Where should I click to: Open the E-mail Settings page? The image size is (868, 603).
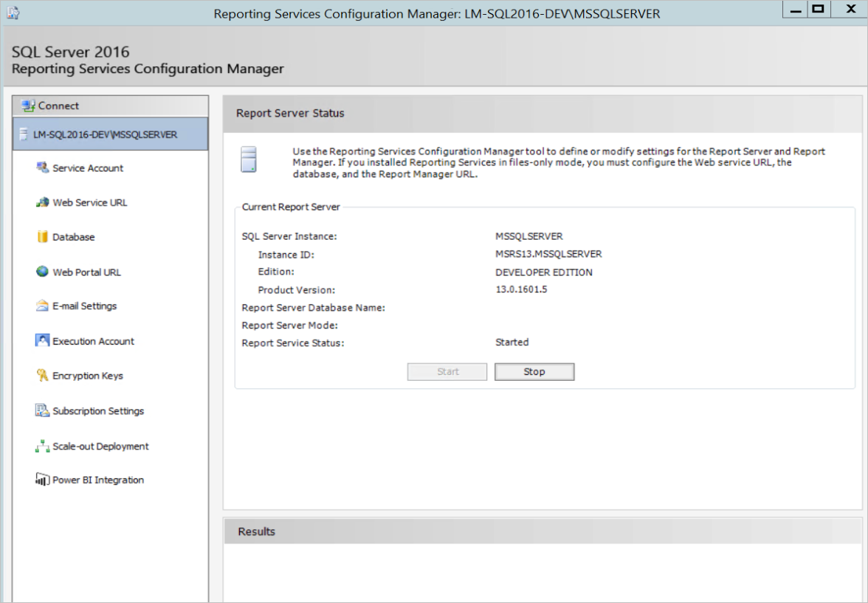pyautogui.click(x=84, y=306)
